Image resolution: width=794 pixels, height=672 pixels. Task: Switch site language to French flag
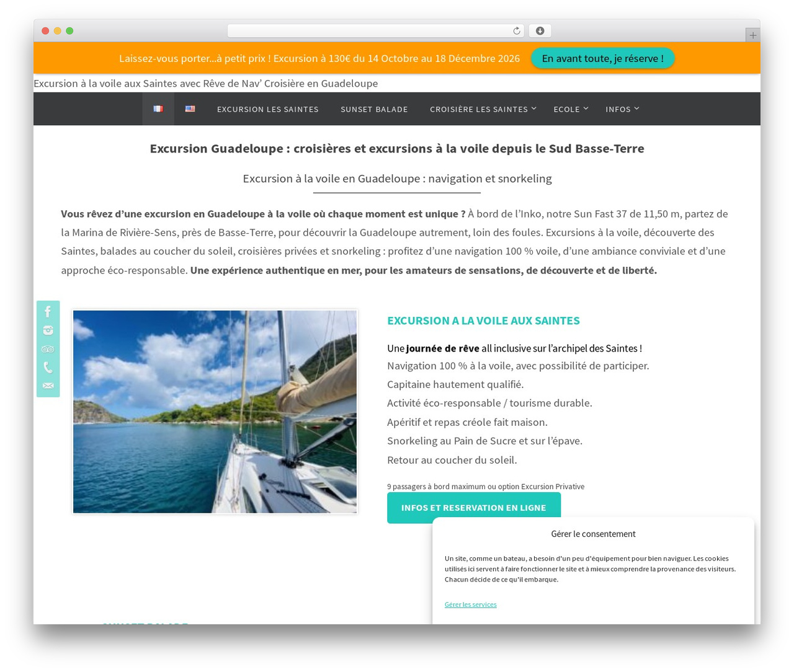coord(158,109)
